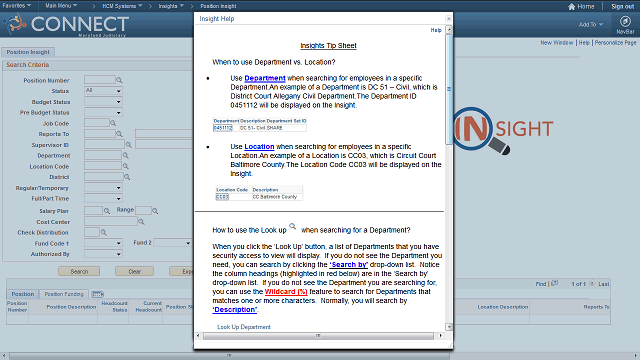
Task: Follow the Location link in tip sheet
Action: click(x=259, y=147)
